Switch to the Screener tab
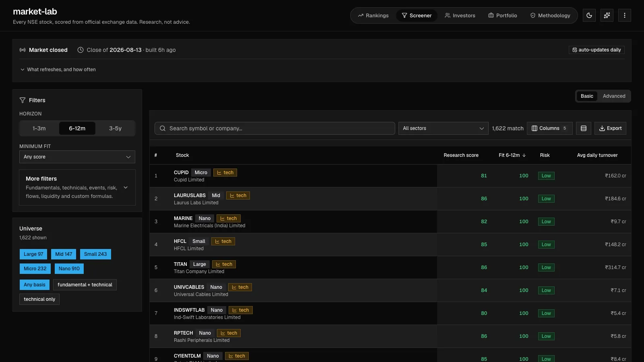This screenshot has width=644, height=362. pos(417,15)
